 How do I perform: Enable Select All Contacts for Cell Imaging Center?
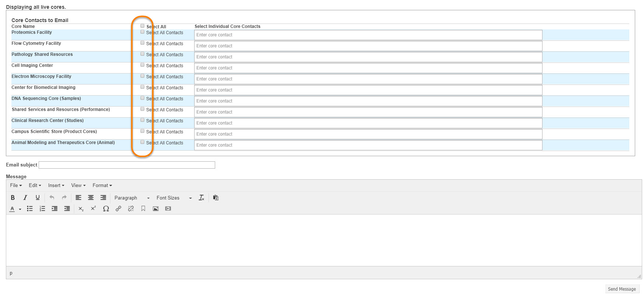point(142,65)
